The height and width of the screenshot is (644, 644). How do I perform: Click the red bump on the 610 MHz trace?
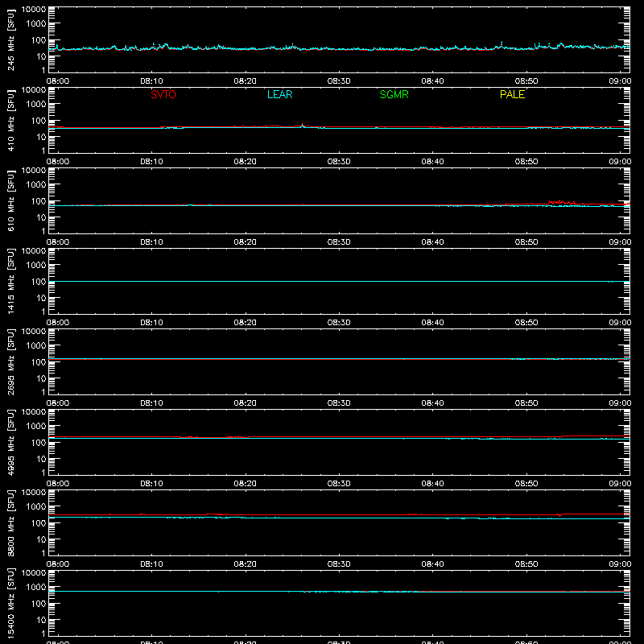561,202
